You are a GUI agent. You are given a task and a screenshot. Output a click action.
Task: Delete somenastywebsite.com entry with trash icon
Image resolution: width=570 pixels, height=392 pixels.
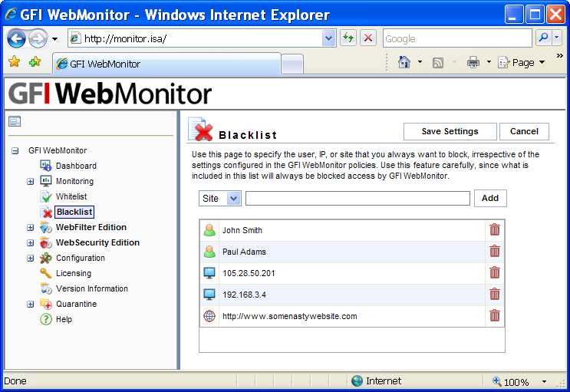(x=494, y=315)
